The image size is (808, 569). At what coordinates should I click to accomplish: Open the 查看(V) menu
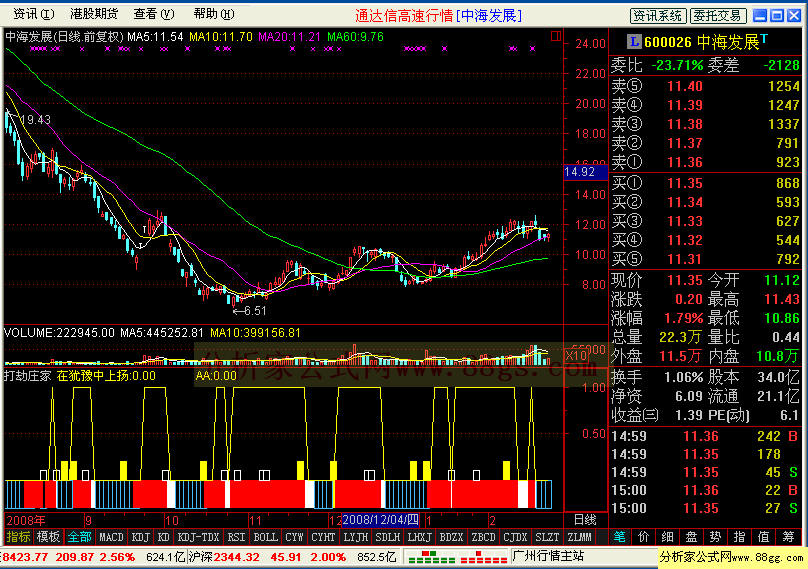154,14
